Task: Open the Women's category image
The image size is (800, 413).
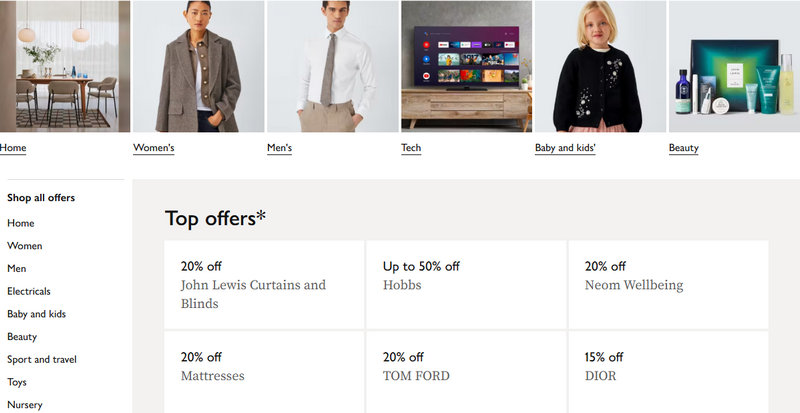Action: 198,66
